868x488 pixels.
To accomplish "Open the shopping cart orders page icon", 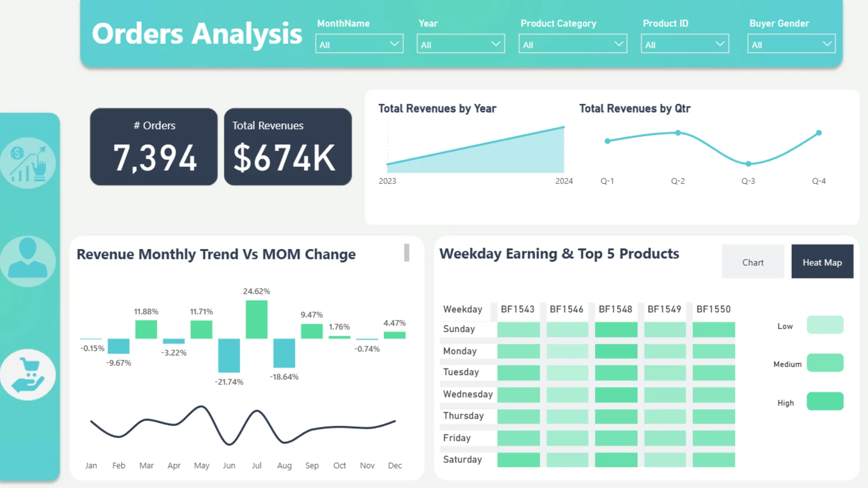I will point(28,375).
